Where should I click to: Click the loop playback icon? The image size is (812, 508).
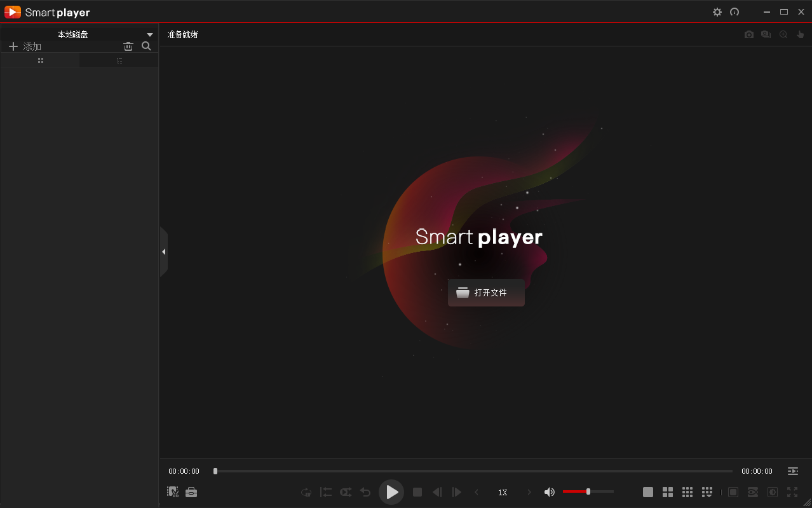tap(306, 492)
